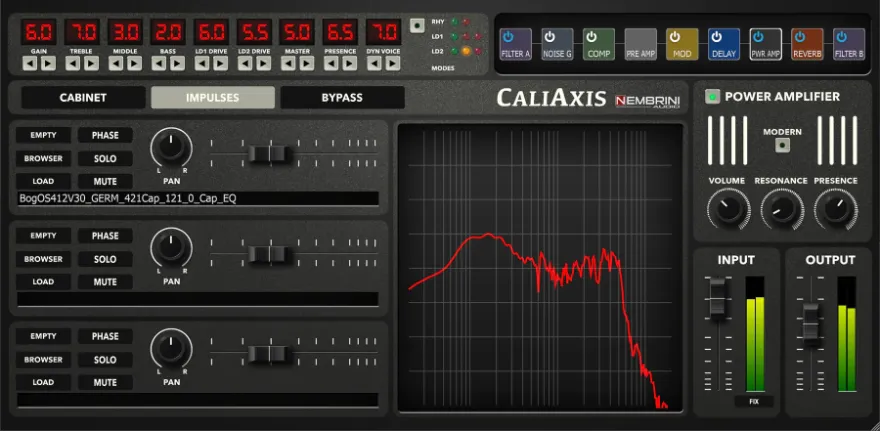Toggle MUTE in the first impulse slot
The width and height of the screenshot is (880, 431).
105,181
